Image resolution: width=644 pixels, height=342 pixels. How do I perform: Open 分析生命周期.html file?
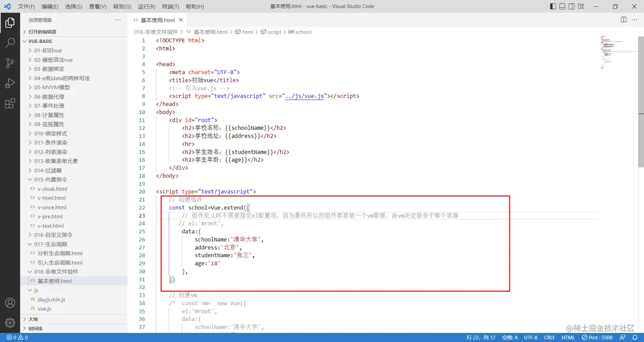tap(74, 253)
